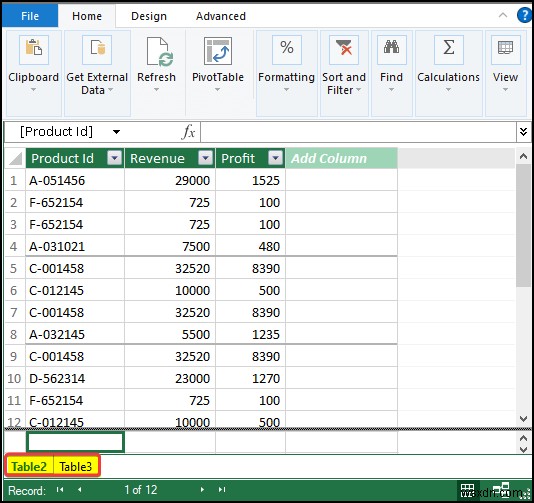Click the Profit column header
The height and width of the screenshot is (503, 534).
[250, 158]
